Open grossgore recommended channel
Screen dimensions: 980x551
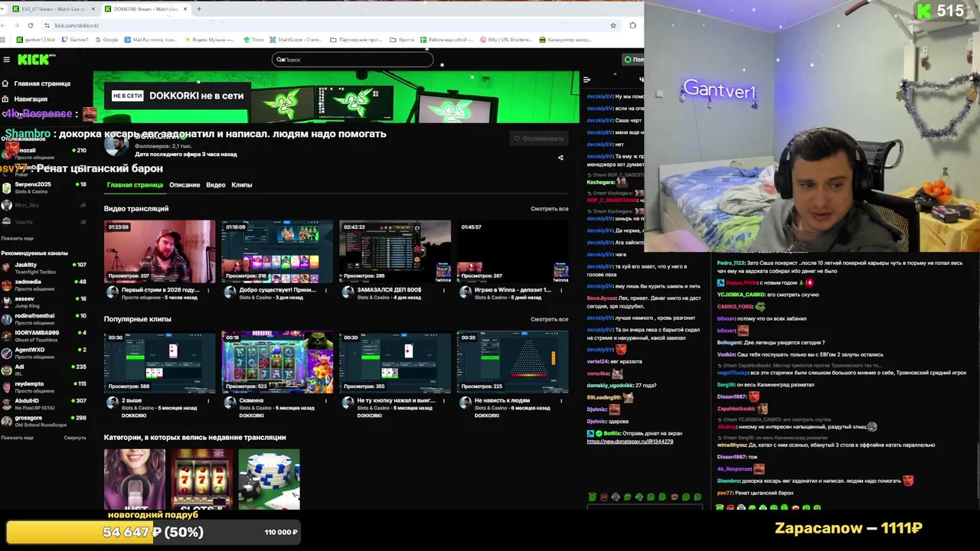[44, 421]
